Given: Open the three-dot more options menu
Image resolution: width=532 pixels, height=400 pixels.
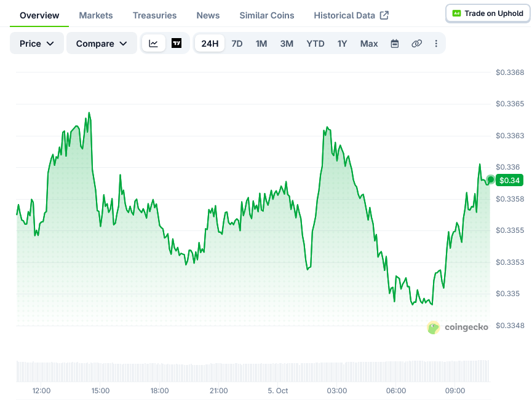Looking at the screenshot, I should 436,44.
